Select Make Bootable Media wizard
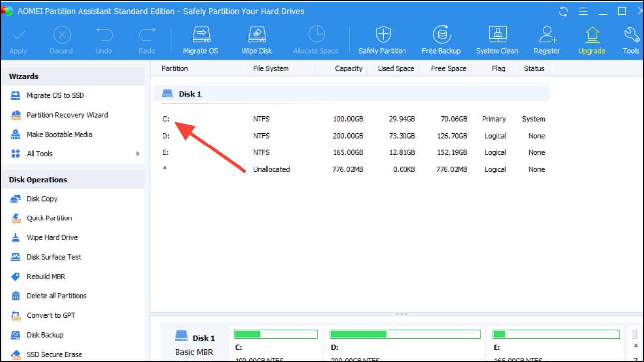Image resolution: width=644 pixels, height=362 pixels. [60, 134]
